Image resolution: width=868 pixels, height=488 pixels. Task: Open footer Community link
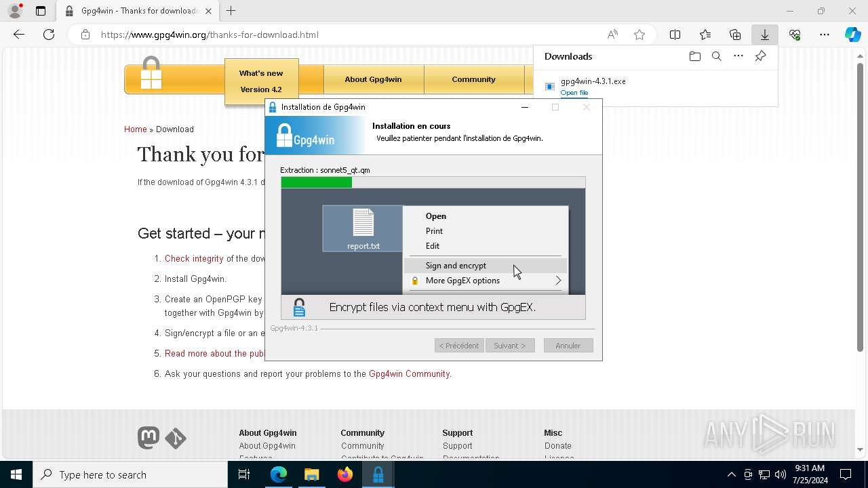coord(363,446)
